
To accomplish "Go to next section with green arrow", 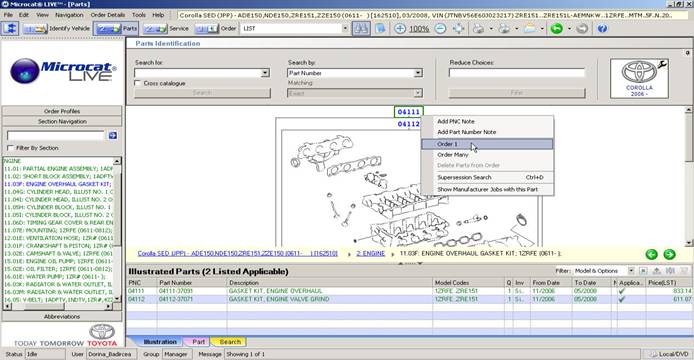I will coord(669,254).
